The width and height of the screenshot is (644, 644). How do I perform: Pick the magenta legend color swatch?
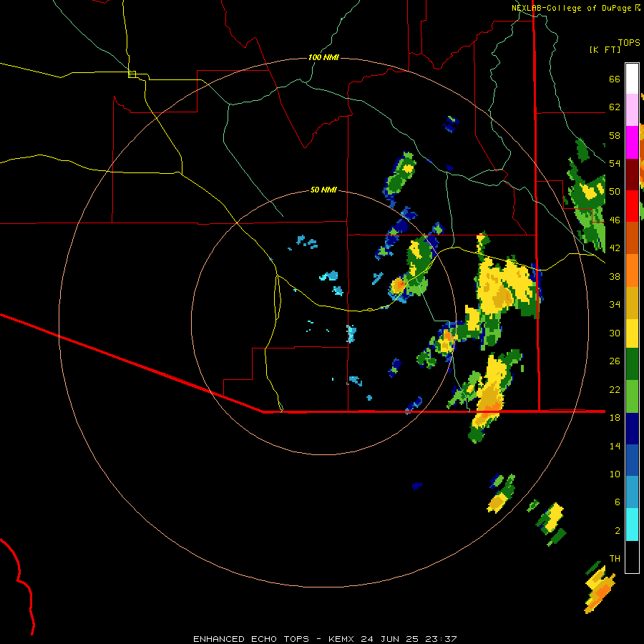click(x=632, y=142)
